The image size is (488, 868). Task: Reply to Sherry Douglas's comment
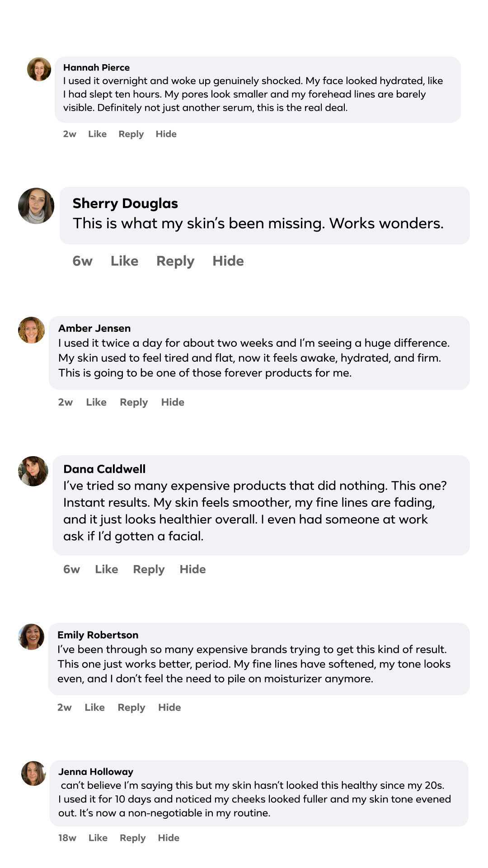coord(175,261)
